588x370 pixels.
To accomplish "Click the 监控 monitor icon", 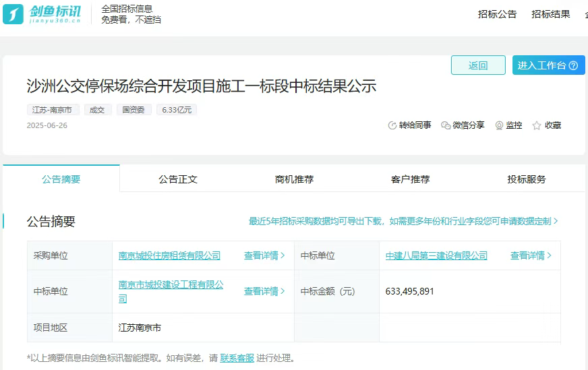I will click(499, 125).
